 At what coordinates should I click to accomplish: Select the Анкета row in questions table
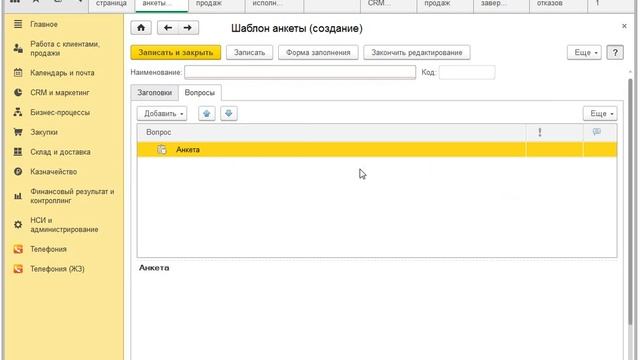point(377,150)
